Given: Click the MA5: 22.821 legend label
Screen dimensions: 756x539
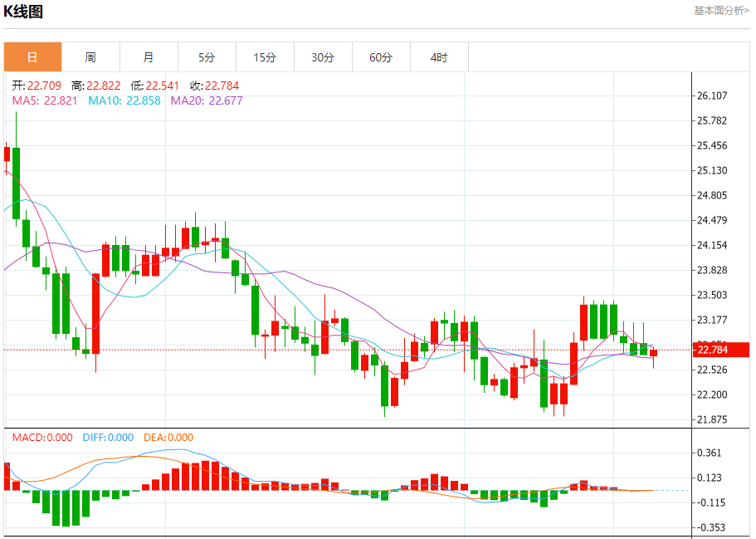Looking at the screenshot, I should point(45,100).
